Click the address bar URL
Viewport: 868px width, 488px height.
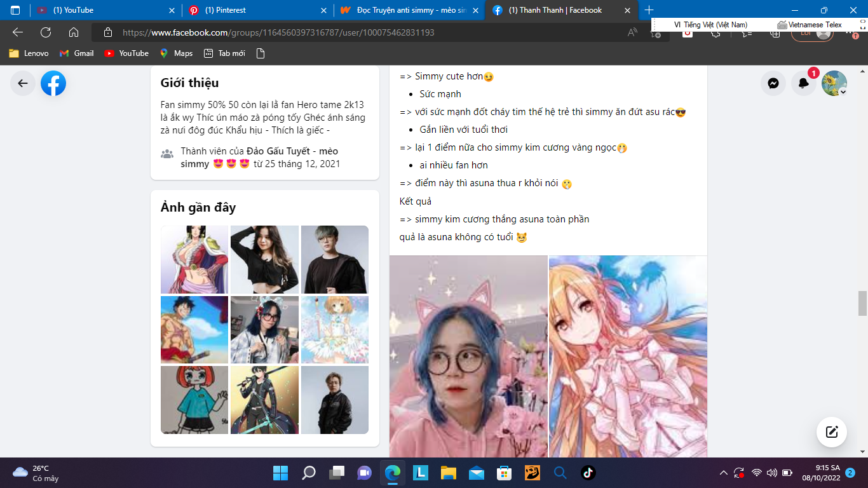pyautogui.click(x=278, y=32)
